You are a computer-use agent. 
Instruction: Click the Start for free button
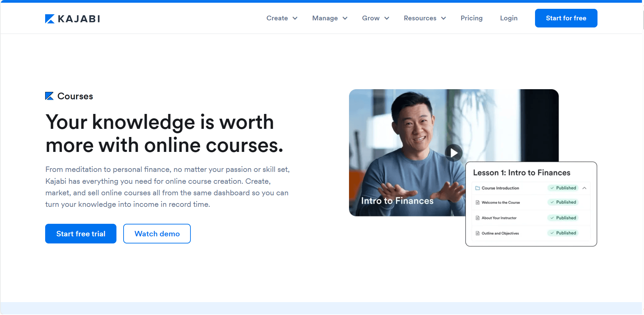566,18
